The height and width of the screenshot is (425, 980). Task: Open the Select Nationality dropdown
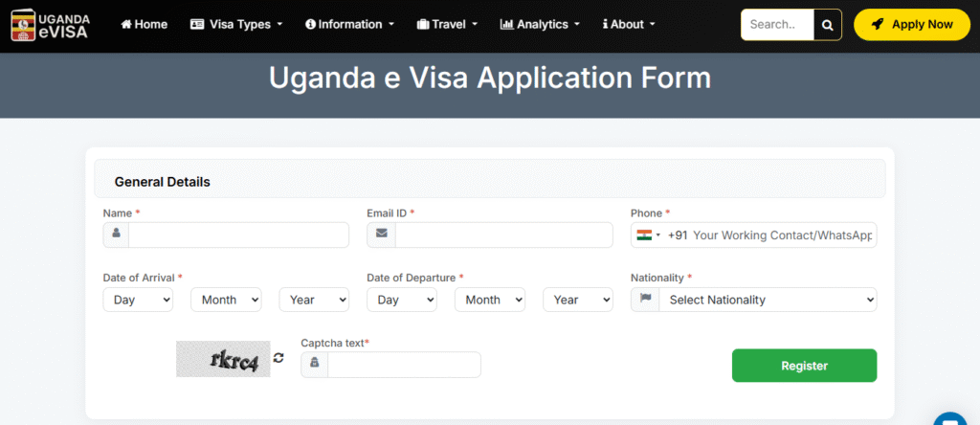coord(767,300)
